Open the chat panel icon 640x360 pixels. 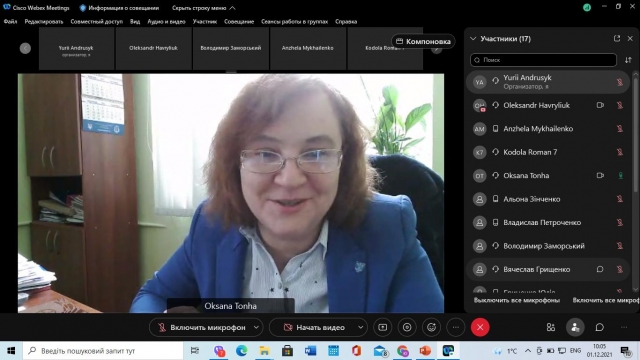coord(600,327)
